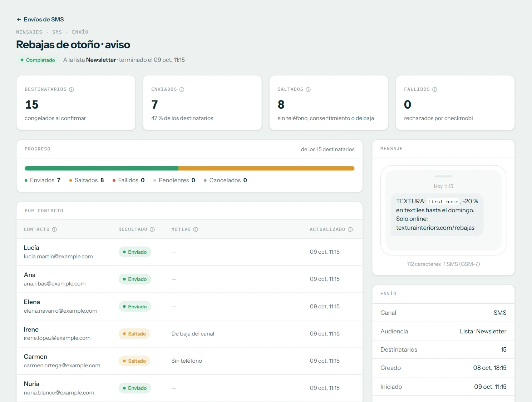The image size is (532, 402).
Task: Click the green sent segment of progress bar
Action: [x=102, y=168]
